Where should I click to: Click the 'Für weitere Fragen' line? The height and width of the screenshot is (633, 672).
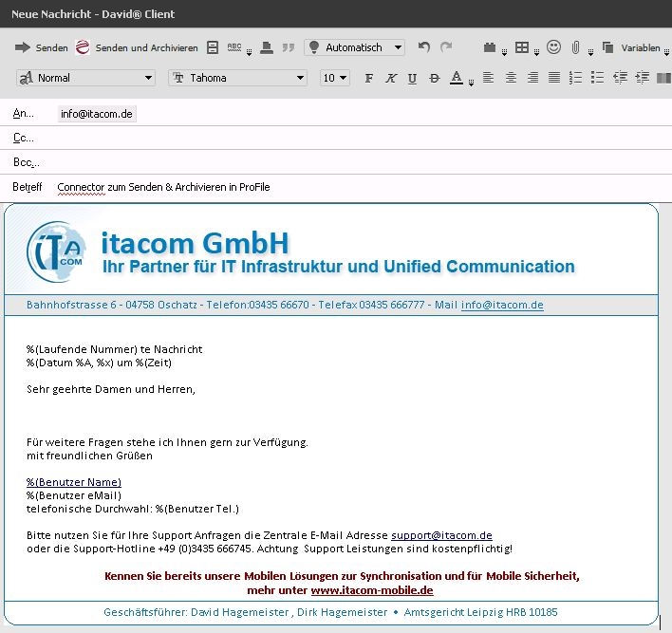[x=167, y=442]
